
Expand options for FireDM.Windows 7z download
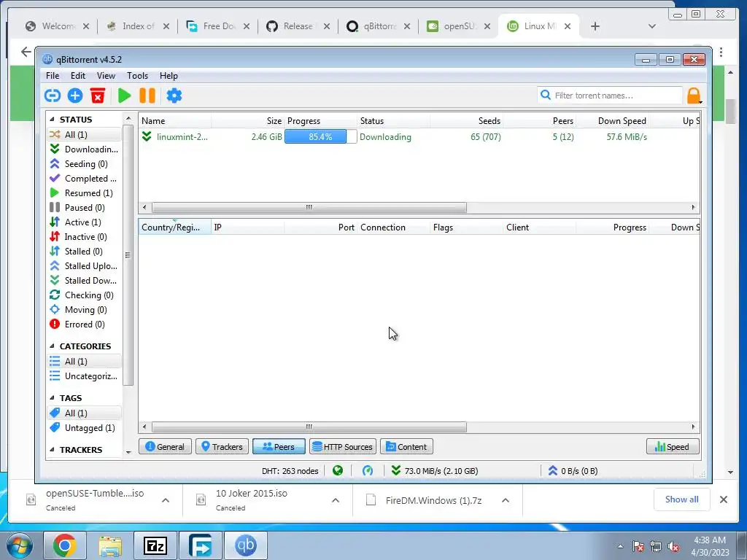506,500
